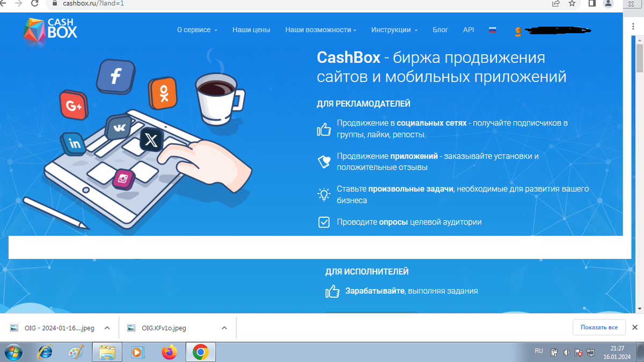
Task: Click the thumbs-up icon beside Зарабатывайте
Action: coord(333,291)
